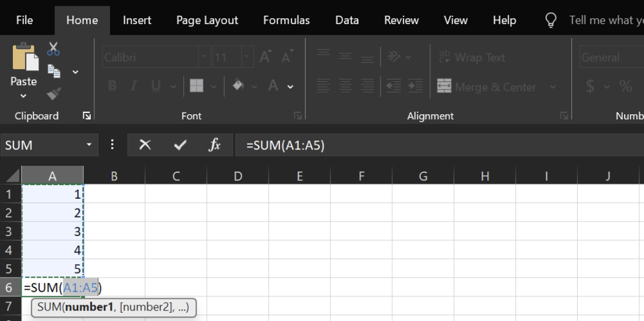This screenshot has width=644, height=321.
Task: Click the Cut scissors icon
Action: (x=53, y=49)
